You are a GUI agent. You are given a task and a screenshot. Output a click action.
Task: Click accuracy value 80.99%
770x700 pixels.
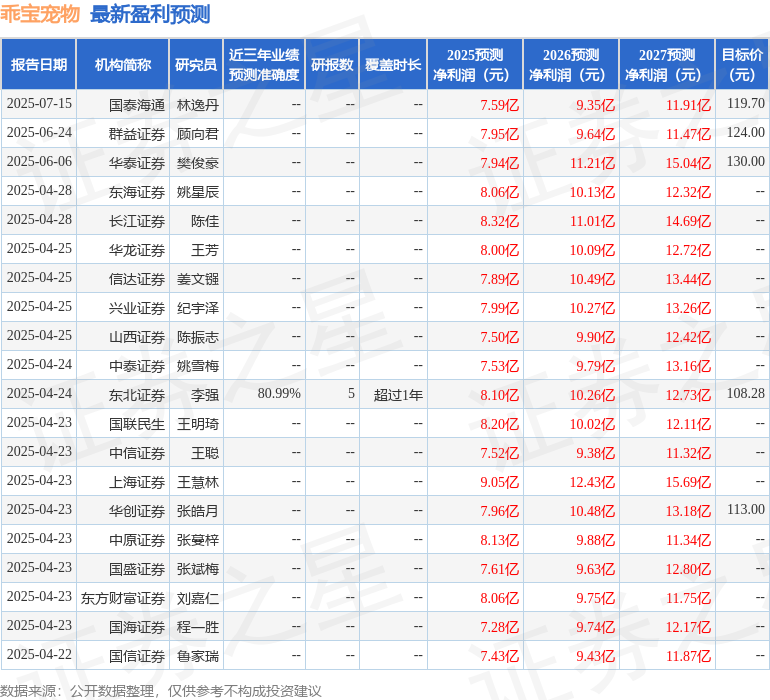pyautogui.click(x=279, y=393)
